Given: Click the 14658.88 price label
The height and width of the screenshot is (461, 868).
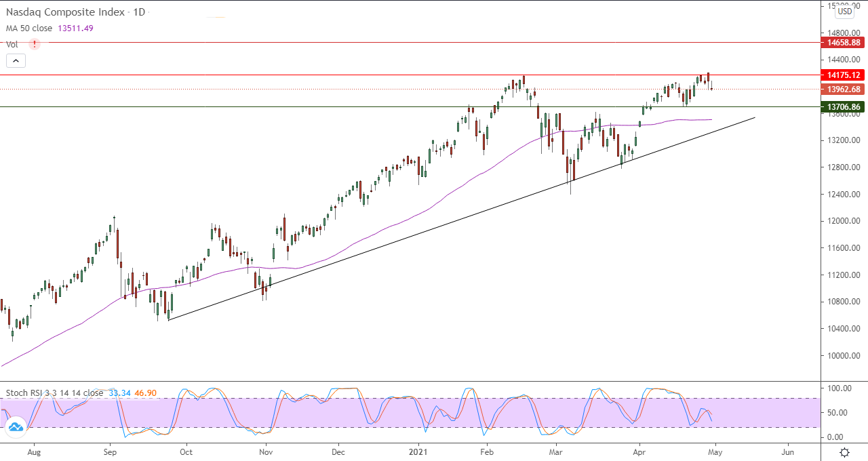Looking at the screenshot, I should (x=844, y=42).
